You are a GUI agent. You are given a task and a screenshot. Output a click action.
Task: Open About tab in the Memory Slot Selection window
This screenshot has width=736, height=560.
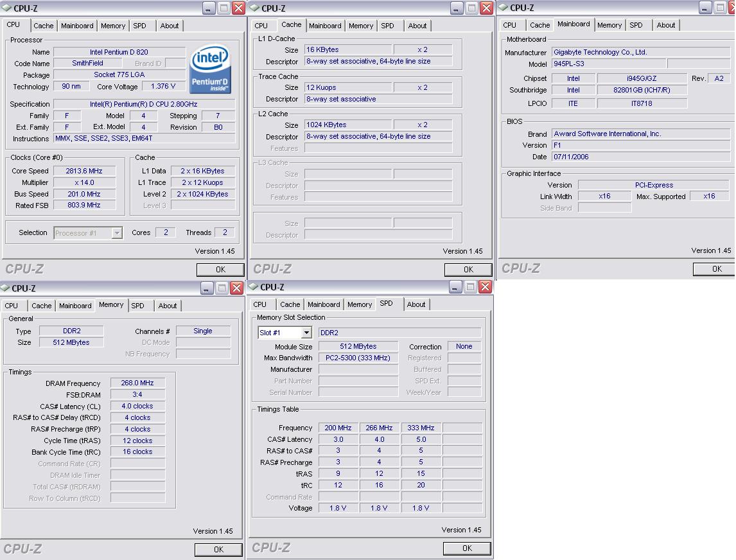pyautogui.click(x=416, y=304)
